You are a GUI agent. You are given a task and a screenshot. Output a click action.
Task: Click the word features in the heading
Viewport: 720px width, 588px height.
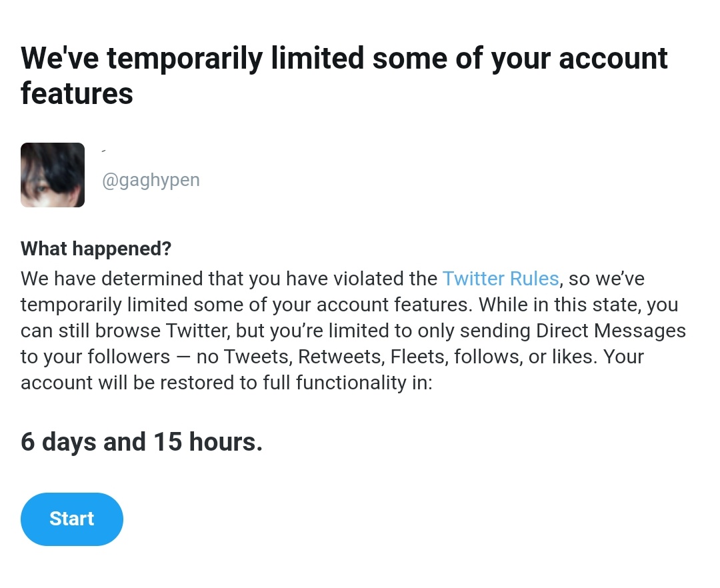(x=77, y=93)
